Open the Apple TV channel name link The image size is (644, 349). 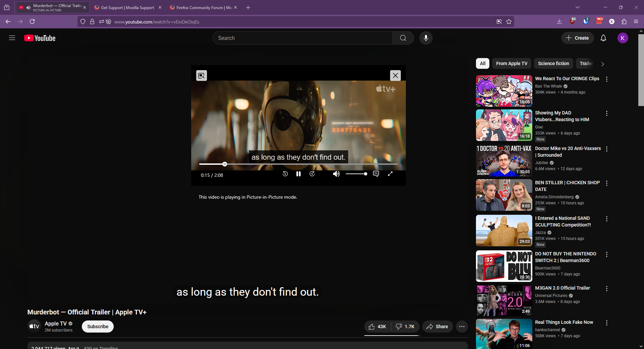point(56,323)
